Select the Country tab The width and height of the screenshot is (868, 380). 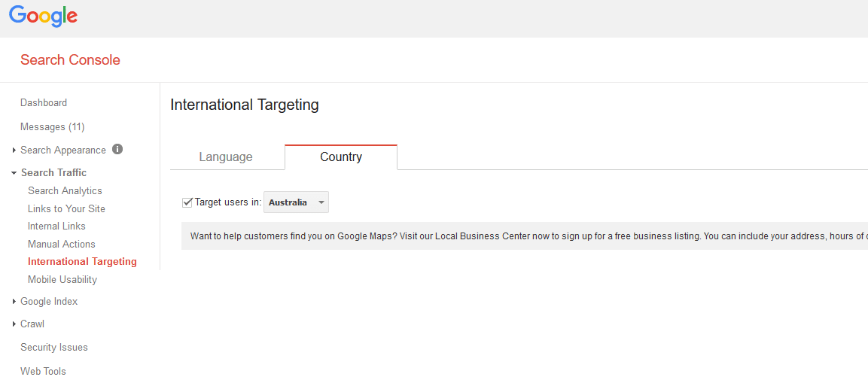(x=341, y=157)
